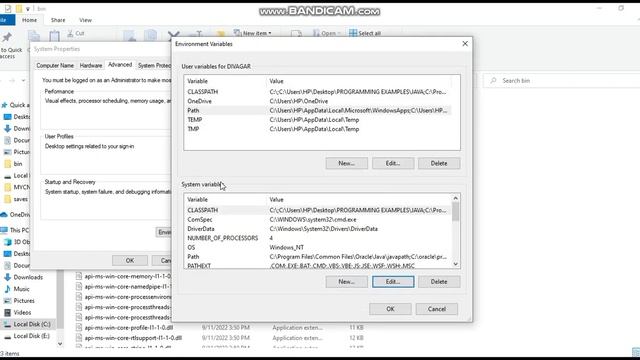Click the Downloads arrow icon under This PC

tap(7, 277)
